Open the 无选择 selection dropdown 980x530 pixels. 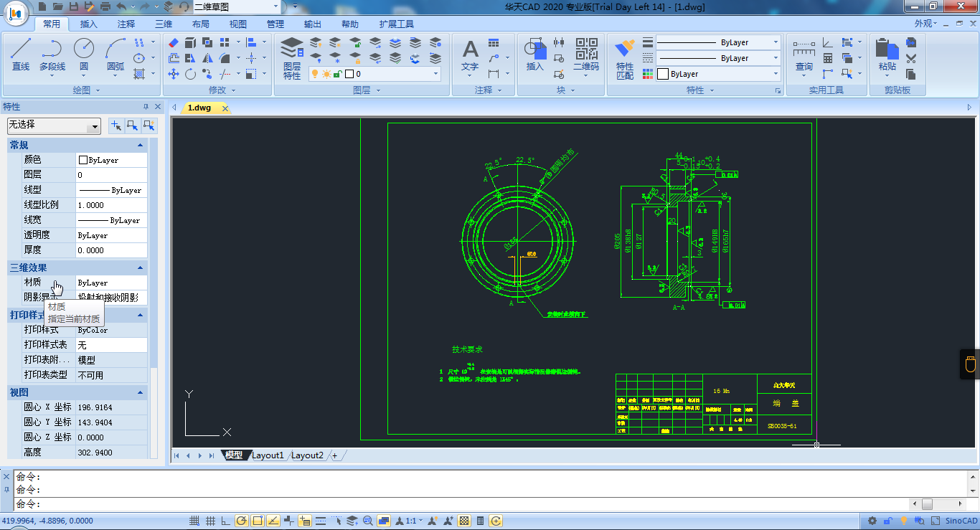point(54,126)
